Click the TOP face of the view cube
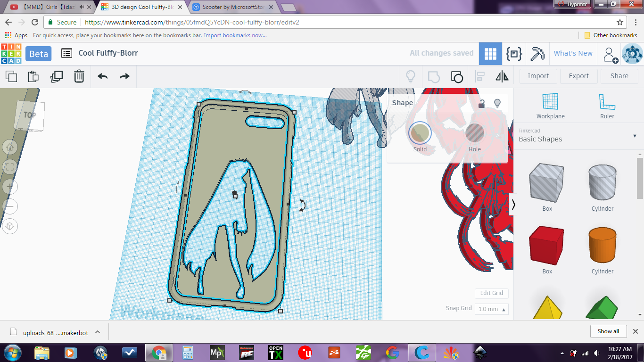Screen dimensions: 644x362 click(x=29, y=115)
